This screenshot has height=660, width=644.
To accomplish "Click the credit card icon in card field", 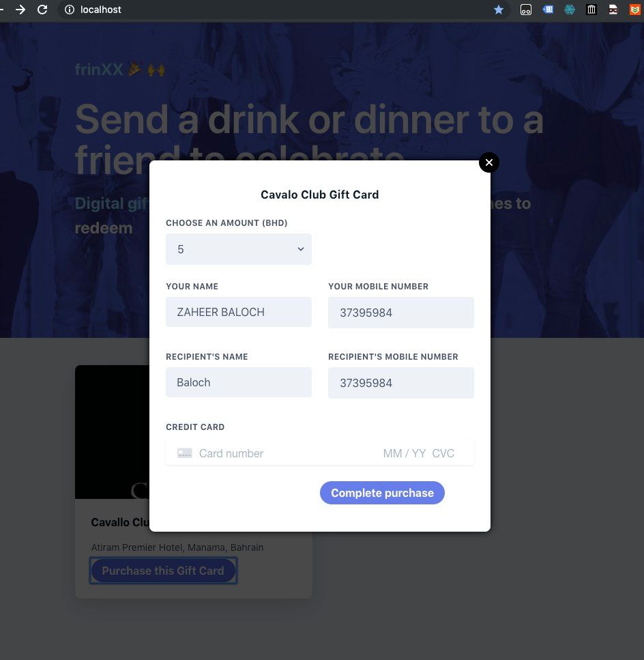I will click(x=185, y=453).
